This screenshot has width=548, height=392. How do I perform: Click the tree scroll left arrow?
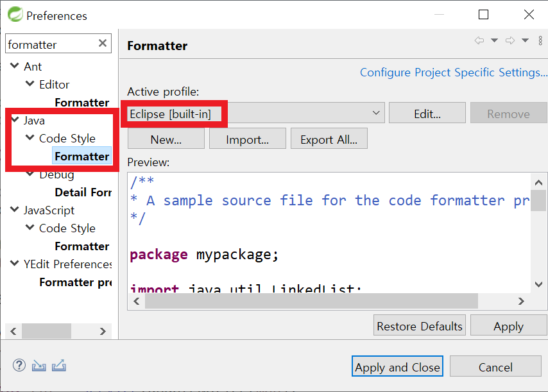[x=13, y=331]
